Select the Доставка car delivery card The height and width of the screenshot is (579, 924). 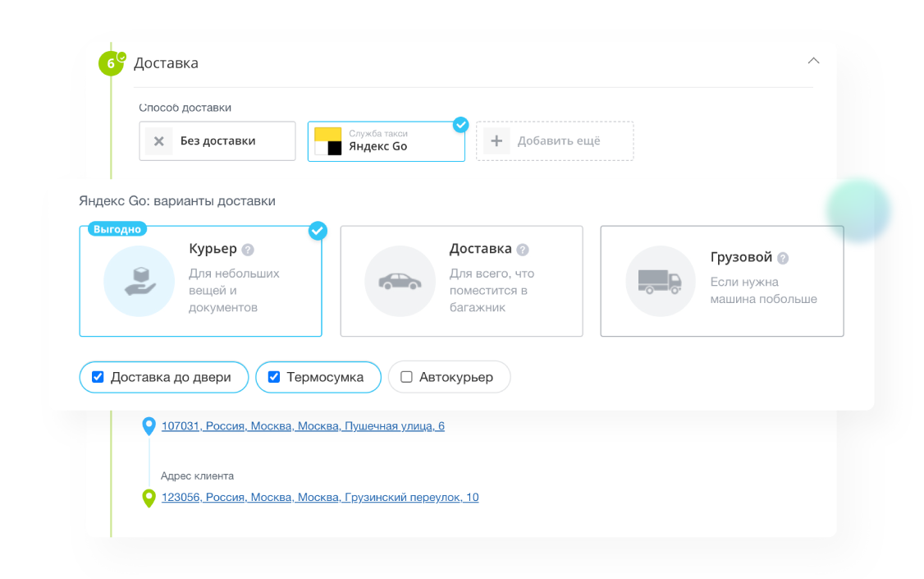click(x=461, y=281)
